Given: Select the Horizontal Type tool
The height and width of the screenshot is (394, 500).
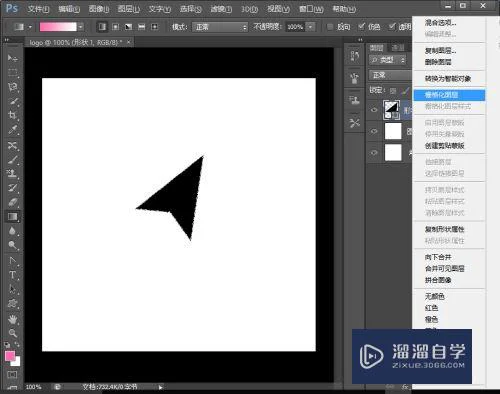Looking at the screenshot, I should (x=12, y=275).
